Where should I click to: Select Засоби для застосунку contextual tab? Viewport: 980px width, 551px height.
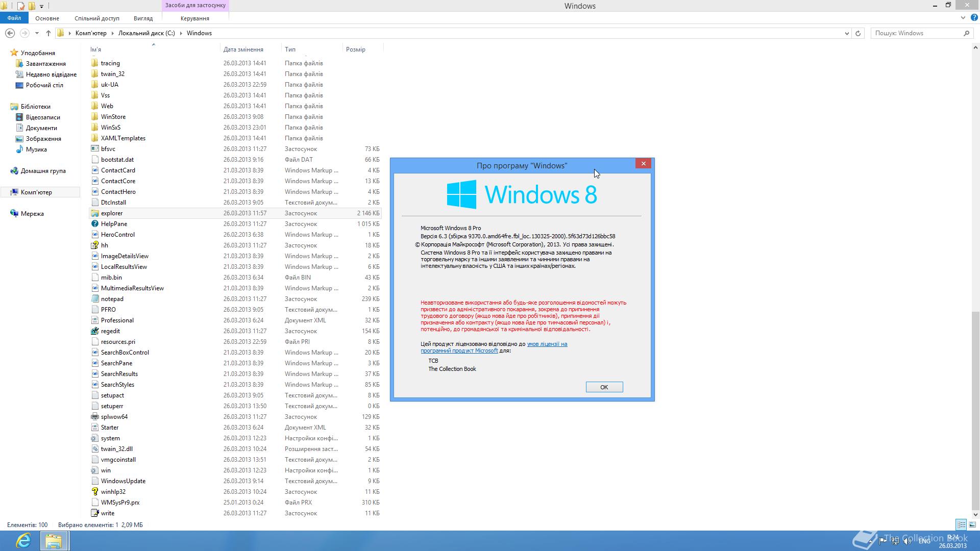195,5
